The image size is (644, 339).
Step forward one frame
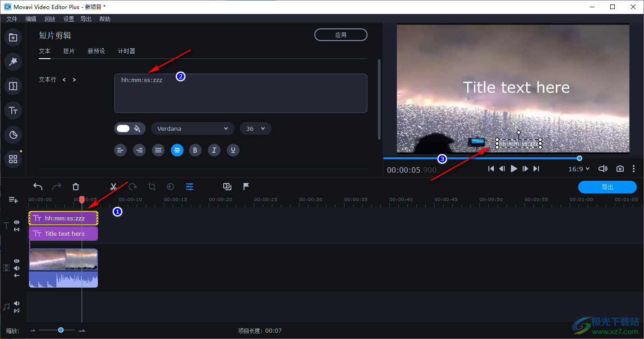(525, 169)
